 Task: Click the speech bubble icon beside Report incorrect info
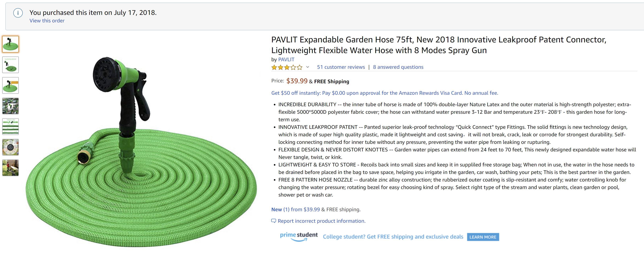click(x=273, y=221)
